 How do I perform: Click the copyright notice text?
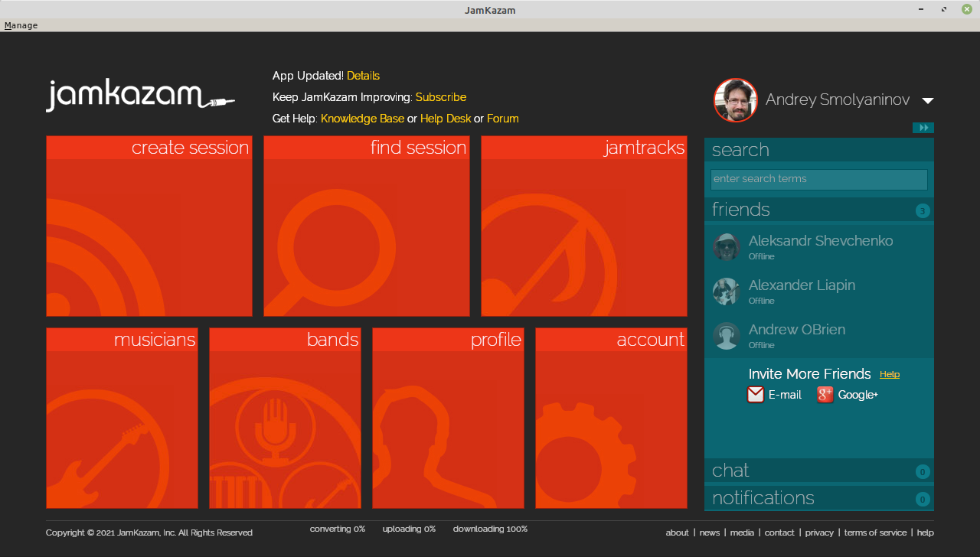149,533
